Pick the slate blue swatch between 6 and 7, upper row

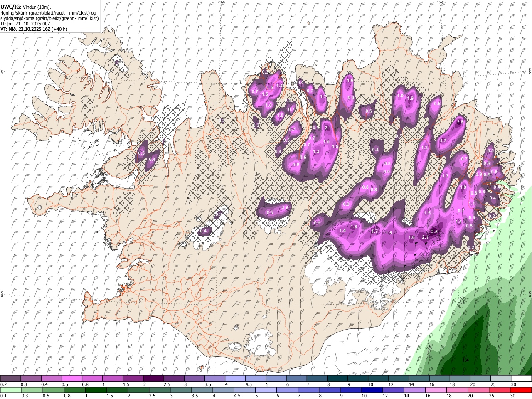(296, 379)
